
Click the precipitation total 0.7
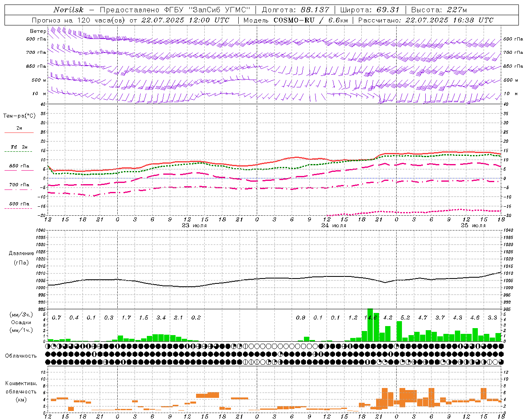pyautogui.click(x=57, y=318)
